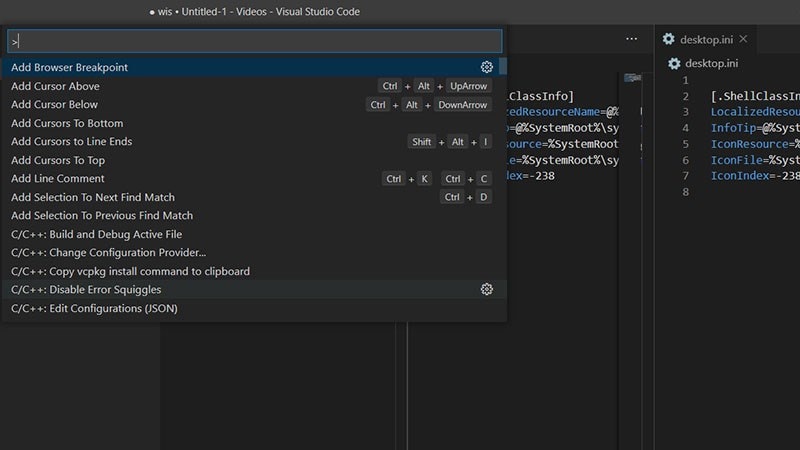
Task: Click the UpArrow key label
Action: point(468,86)
